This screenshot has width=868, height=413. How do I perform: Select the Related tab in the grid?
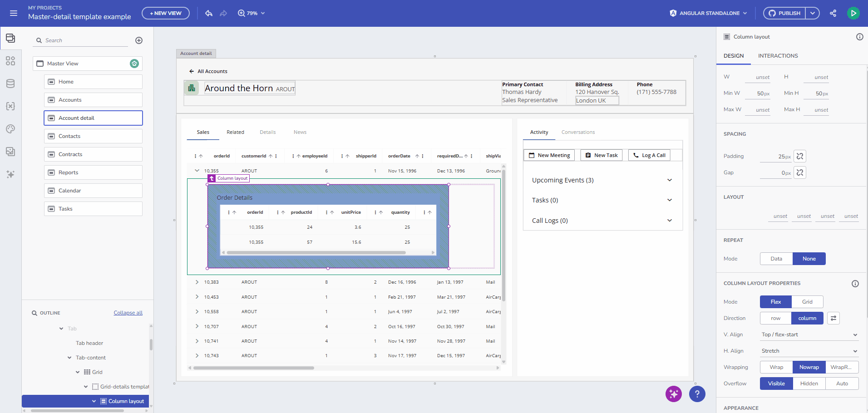235,132
